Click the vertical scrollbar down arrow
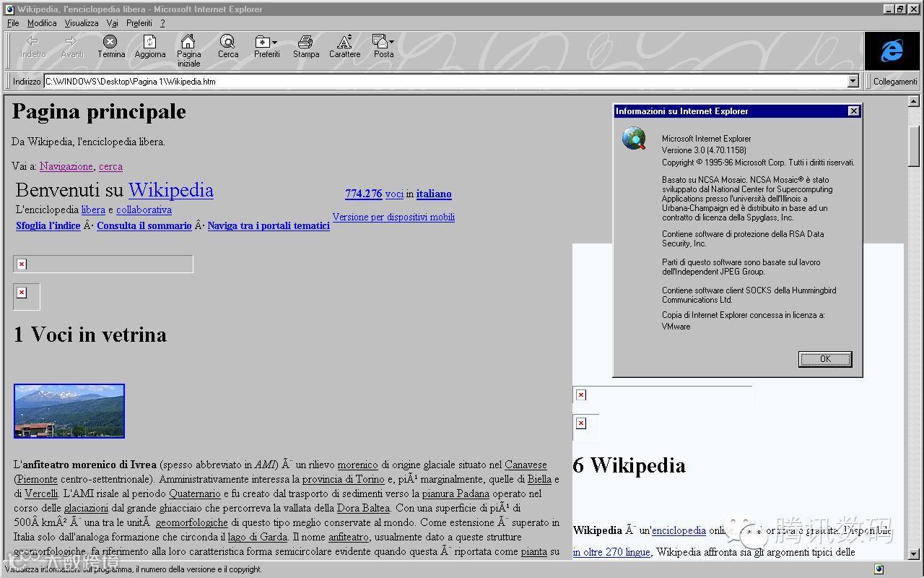 (x=913, y=554)
